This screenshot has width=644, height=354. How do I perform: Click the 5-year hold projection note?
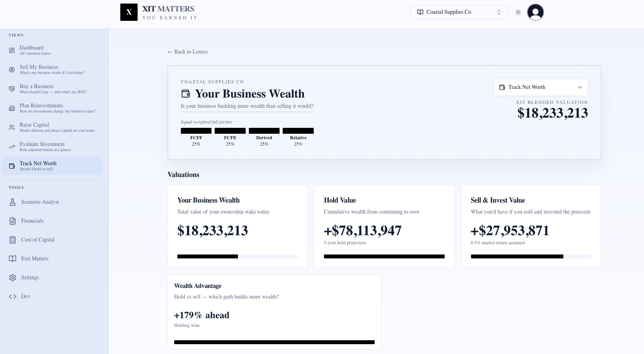pos(345,243)
